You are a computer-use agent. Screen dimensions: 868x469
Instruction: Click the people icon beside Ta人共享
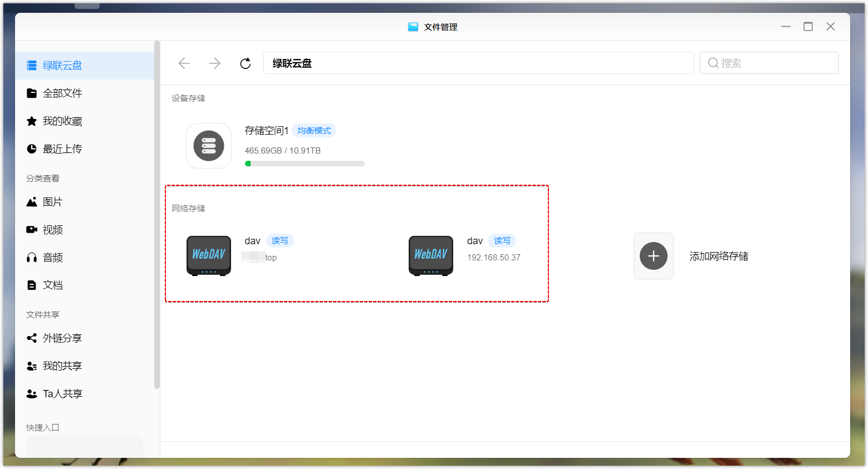[x=32, y=393]
